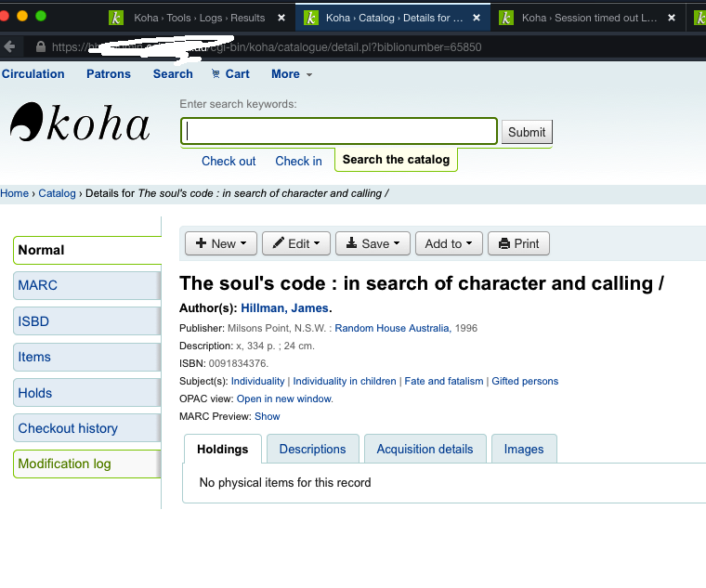Open the Save dropdown menu
The image size is (706, 588).
tap(372, 243)
